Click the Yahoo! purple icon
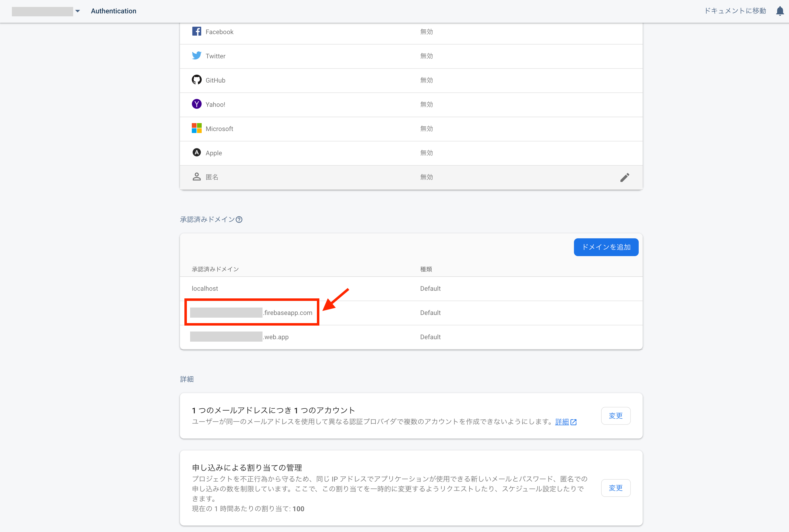This screenshot has width=789, height=532. click(x=197, y=104)
